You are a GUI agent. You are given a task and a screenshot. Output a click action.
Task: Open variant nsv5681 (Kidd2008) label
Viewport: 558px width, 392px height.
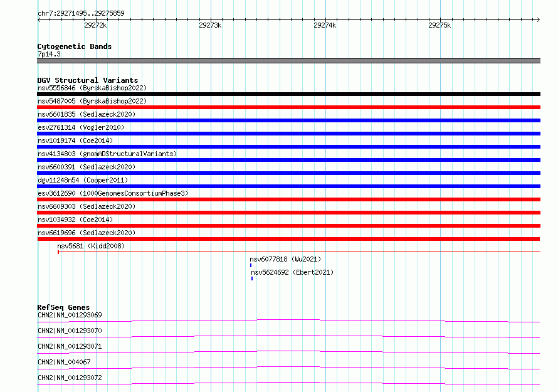click(91, 246)
